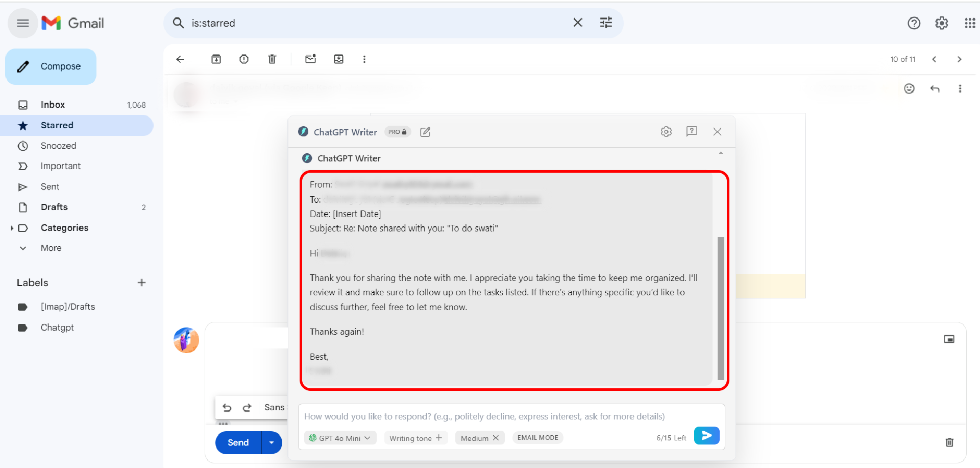Start new chat in ChatGPT Writer
The height and width of the screenshot is (468, 980).
pos(425,132)
